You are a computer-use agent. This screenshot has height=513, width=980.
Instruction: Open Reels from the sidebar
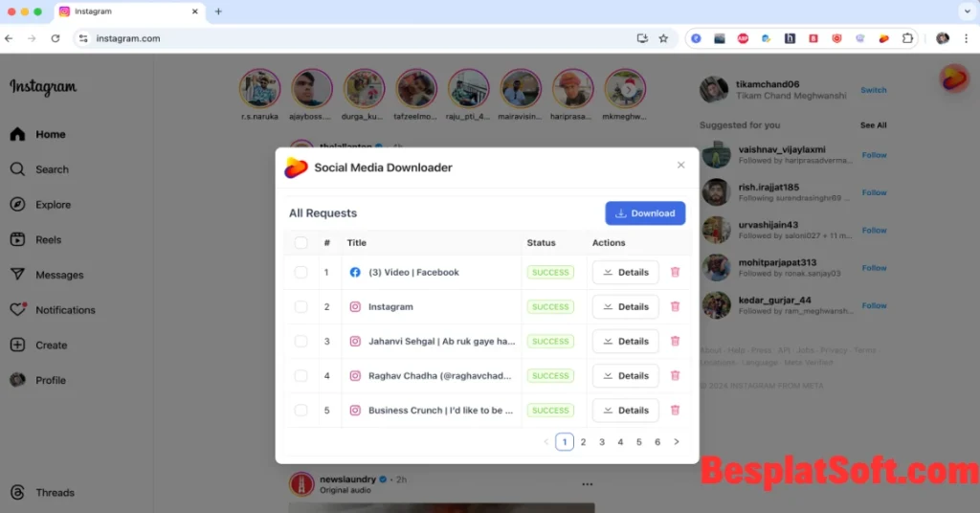click(35, 240)
